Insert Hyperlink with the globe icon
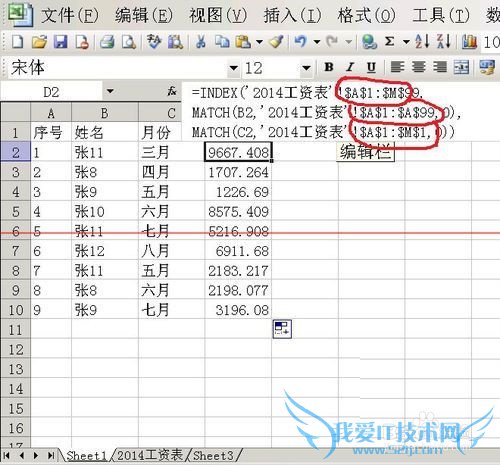Image resolution: width=500 pixels, height=465 pixels. point(369,42)
